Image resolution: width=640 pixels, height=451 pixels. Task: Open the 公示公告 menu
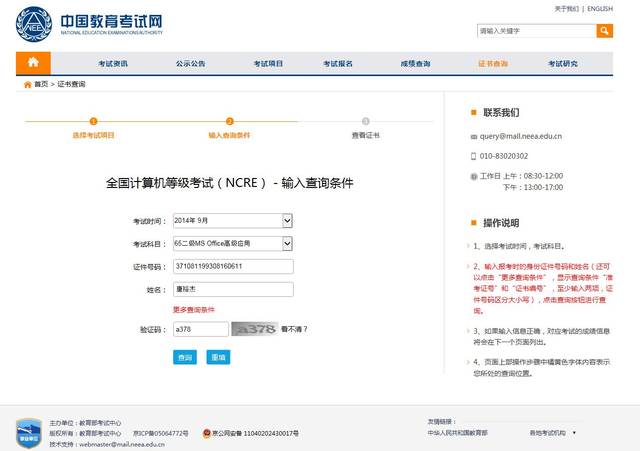click(x=191, y=64)
